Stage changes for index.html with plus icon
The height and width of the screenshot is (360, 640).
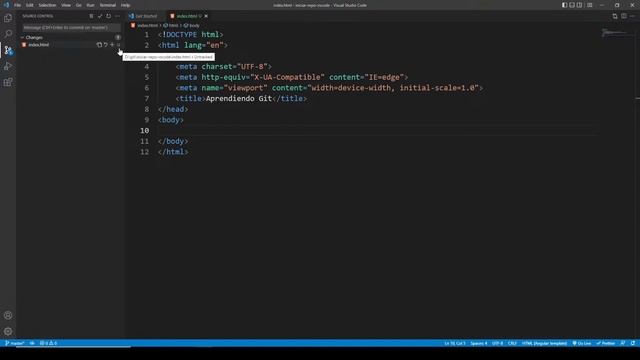(112, 45)
